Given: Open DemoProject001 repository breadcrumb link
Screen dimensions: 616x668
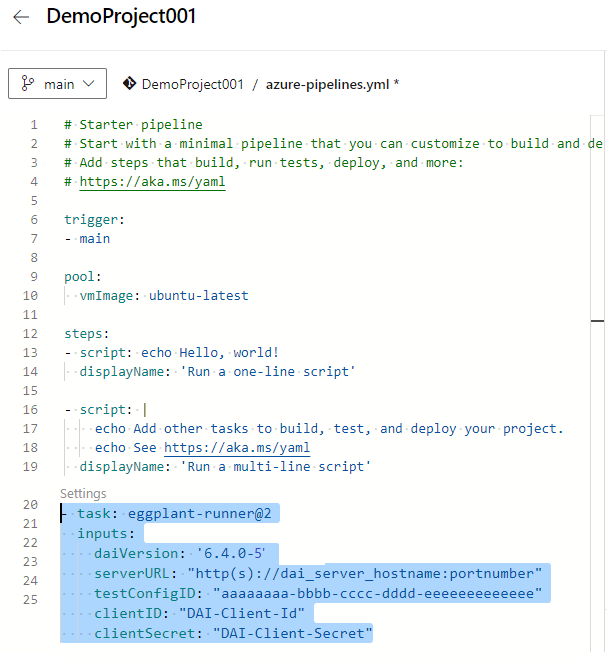Looking at the screenshot, I should coord(193,84).
